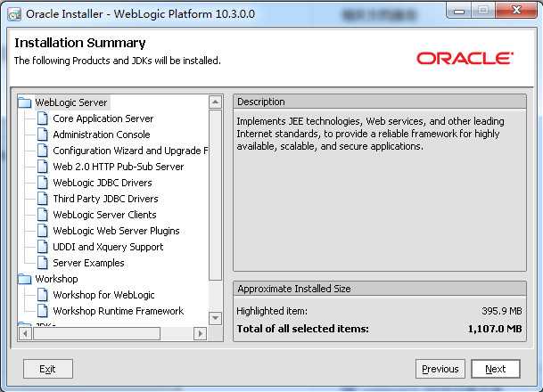Select Core Application Server in the tree
The image size is (543, 392).
click(103, 118)
